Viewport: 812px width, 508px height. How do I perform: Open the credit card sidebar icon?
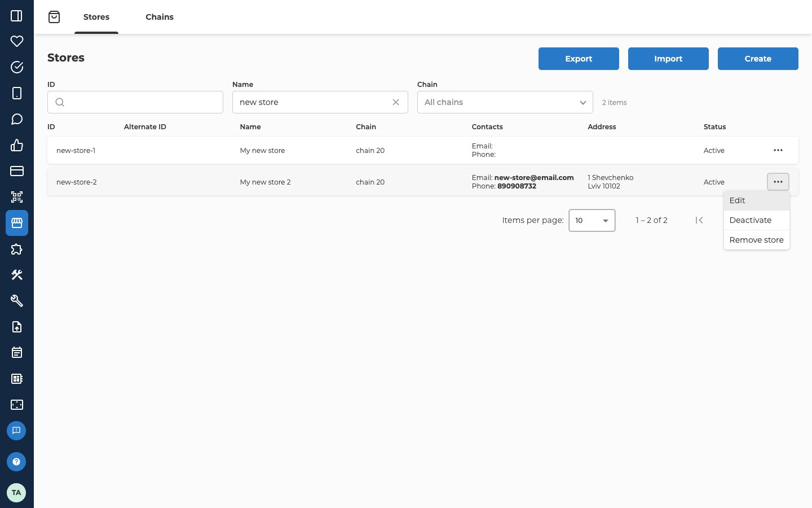pyautogui.click(x=17, y=171)
